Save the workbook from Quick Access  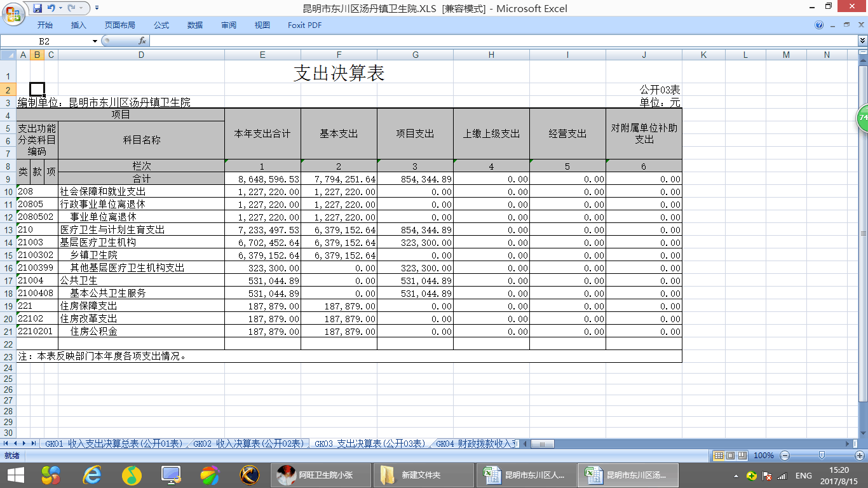37,8
